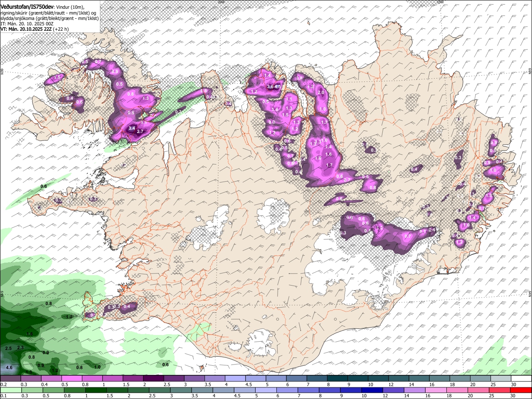This screenshot has width=532, height=399.
Task: Click the 'rigning/skúrir' rain legend description line
Action: point(48,13)
